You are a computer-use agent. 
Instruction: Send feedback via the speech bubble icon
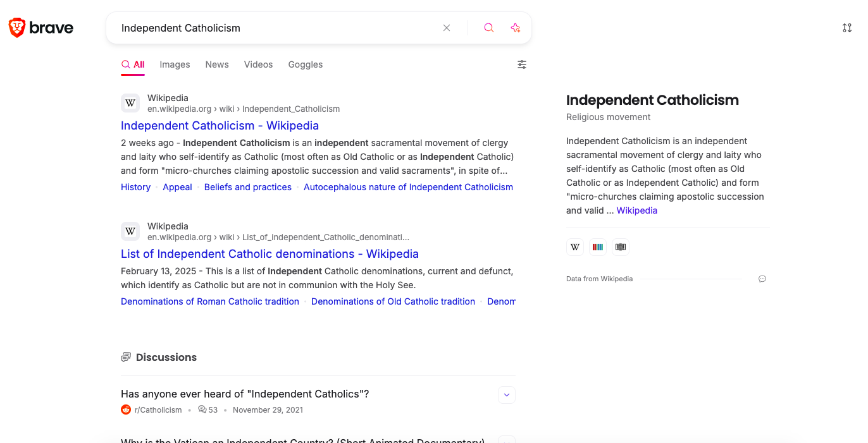click(762, 279)
